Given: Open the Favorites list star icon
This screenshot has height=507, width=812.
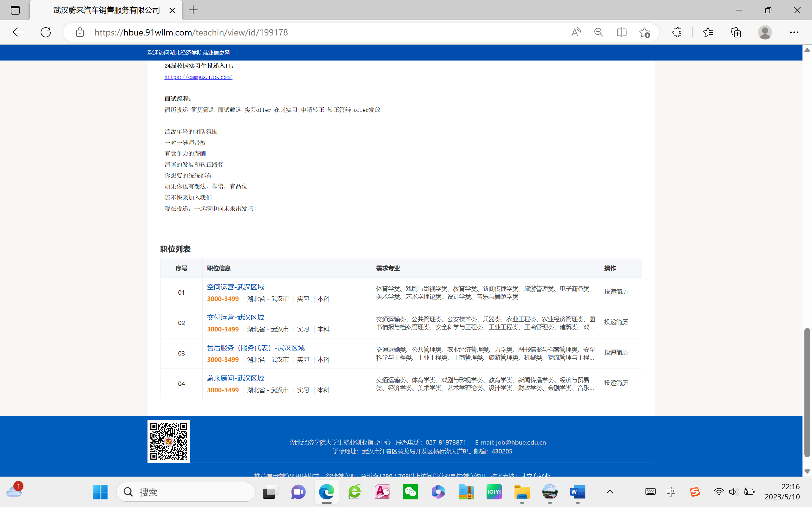Looking at the screenshot, I should click(x=708, y=32).
